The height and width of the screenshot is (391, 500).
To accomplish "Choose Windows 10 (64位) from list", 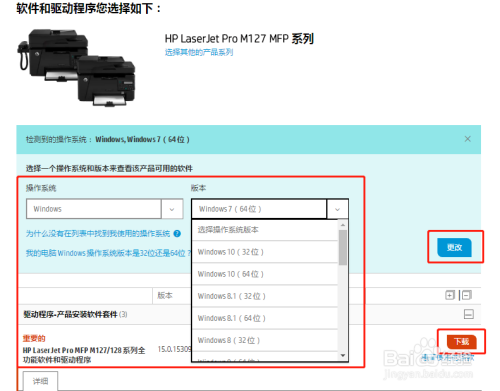I will [x=265, y=274].
